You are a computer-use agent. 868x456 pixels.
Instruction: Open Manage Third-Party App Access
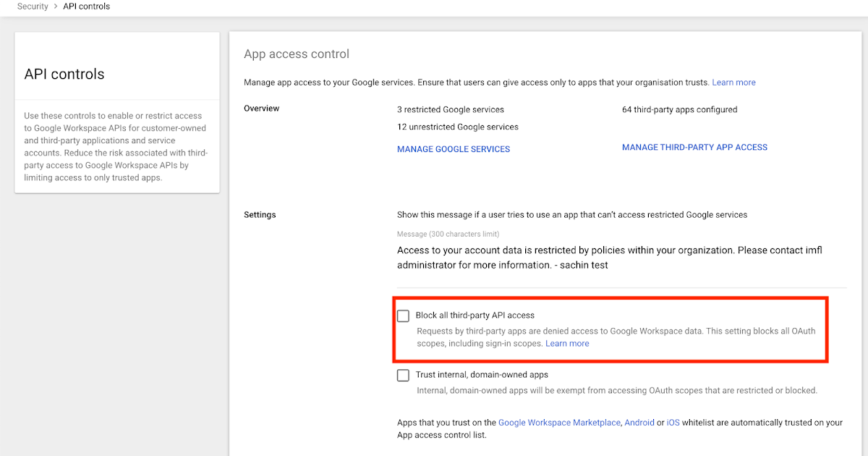[x=694, y=147]
